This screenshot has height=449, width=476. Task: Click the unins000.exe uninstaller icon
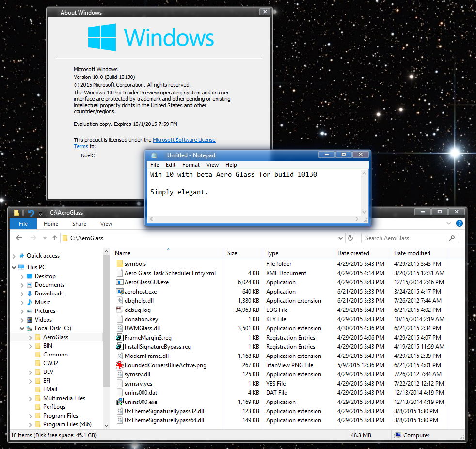pyautogui.click(x=120, y=402)
